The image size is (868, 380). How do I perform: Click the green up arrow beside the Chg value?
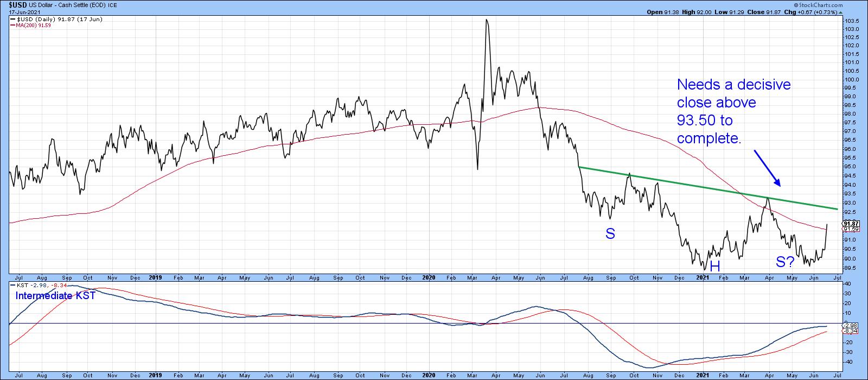(x=841, y=12)
